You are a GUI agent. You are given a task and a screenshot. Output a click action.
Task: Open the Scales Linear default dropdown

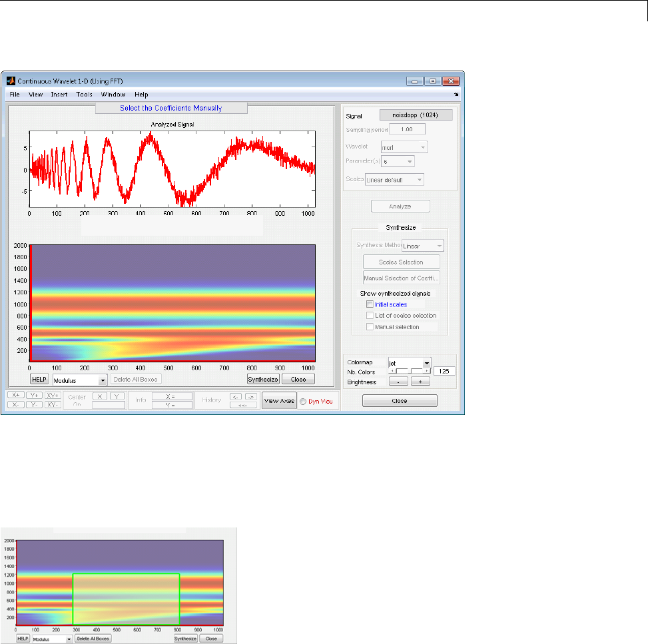pyautogui.click(x=395, y=179)
